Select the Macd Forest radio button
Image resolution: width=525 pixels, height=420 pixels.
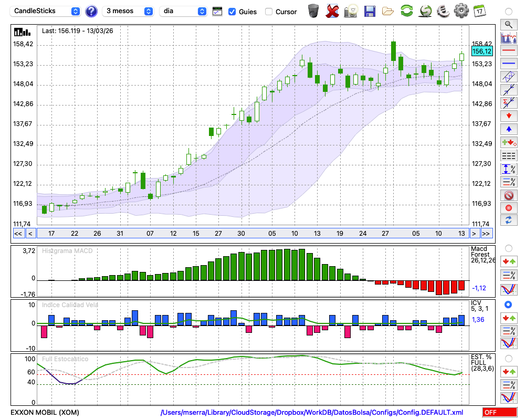[508, 248]
